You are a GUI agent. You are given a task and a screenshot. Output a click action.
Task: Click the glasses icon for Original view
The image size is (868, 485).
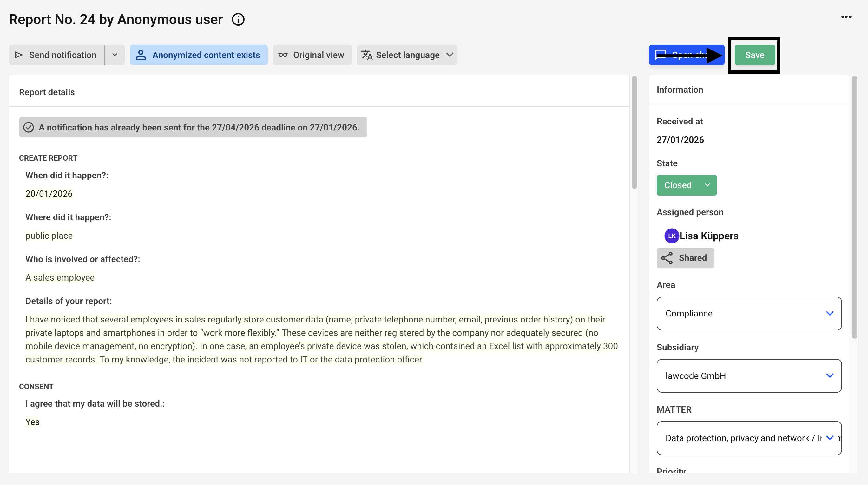283,55
